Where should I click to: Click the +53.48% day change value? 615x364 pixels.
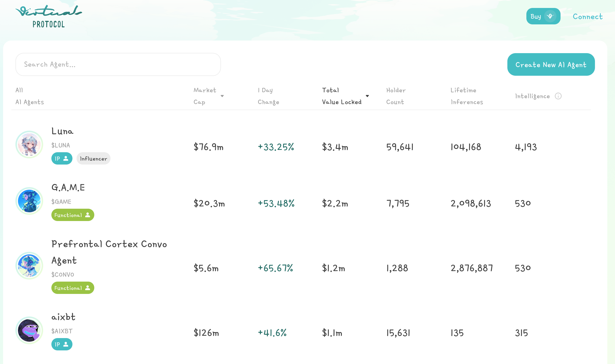(x=276, y=204)
